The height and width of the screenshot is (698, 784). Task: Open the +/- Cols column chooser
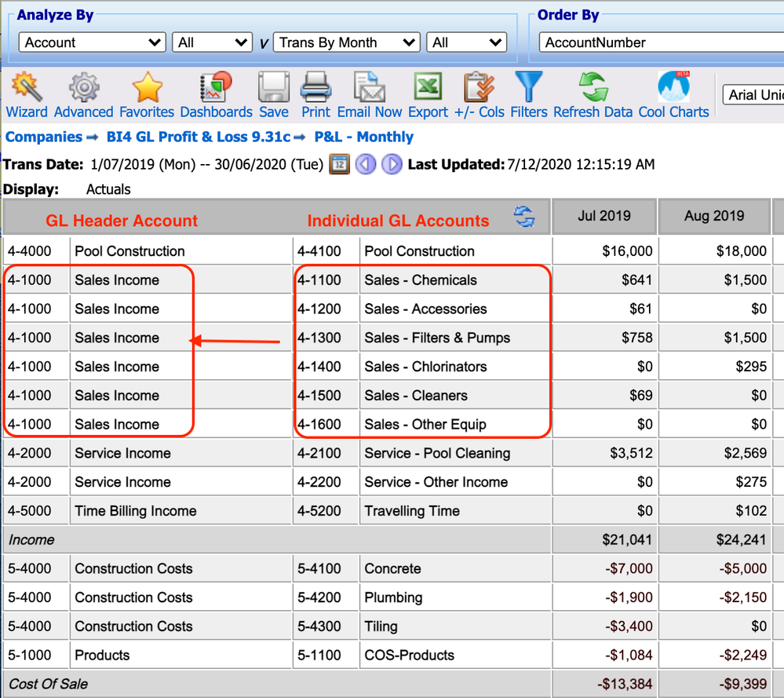479,87
